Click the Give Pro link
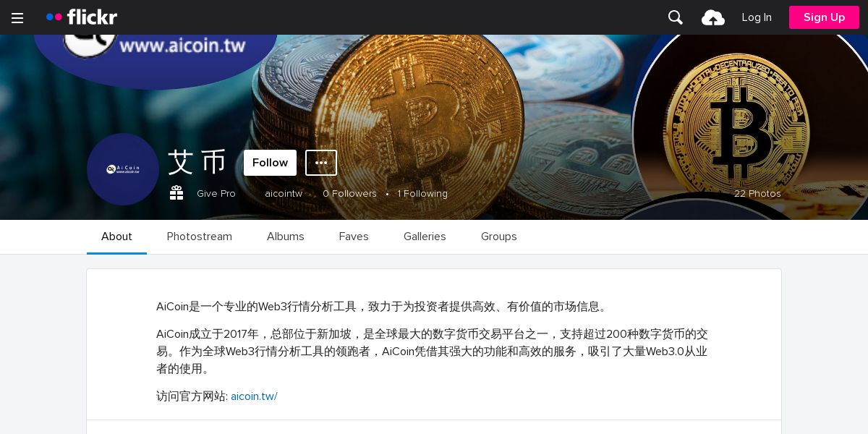868x434 pixels. [x=216, y=194]
